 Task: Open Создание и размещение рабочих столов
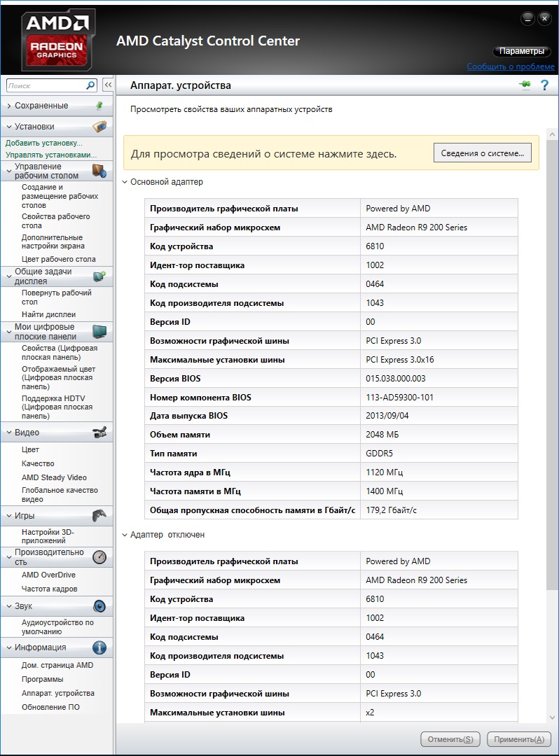pos(60,196)
